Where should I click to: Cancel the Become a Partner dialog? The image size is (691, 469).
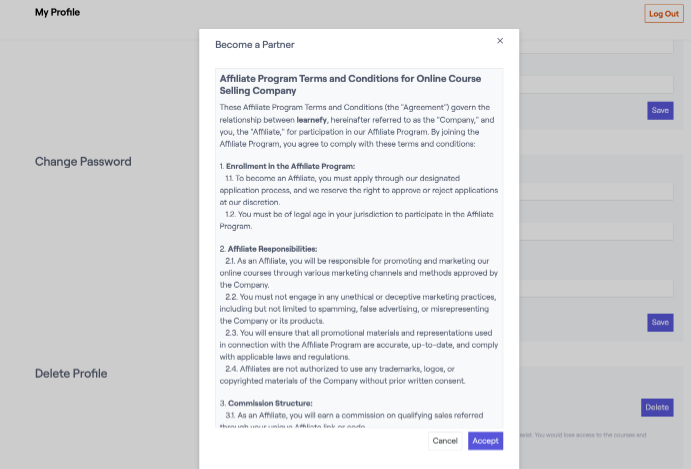click(x=445, y=441)
